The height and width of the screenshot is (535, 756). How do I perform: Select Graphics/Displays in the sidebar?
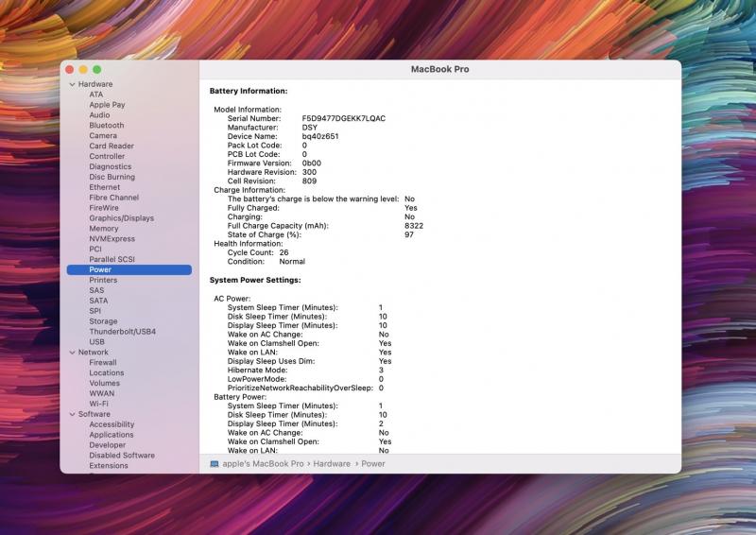[122, 218]
